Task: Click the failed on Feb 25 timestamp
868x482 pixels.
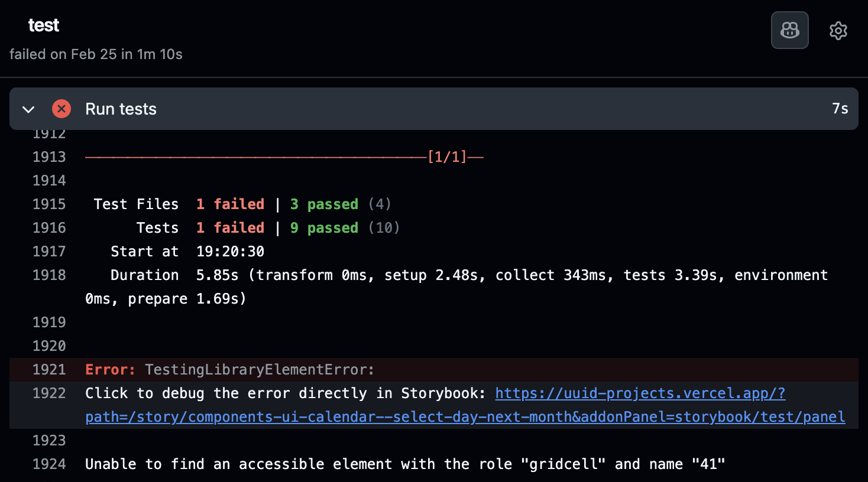Action: pos(96,54)
